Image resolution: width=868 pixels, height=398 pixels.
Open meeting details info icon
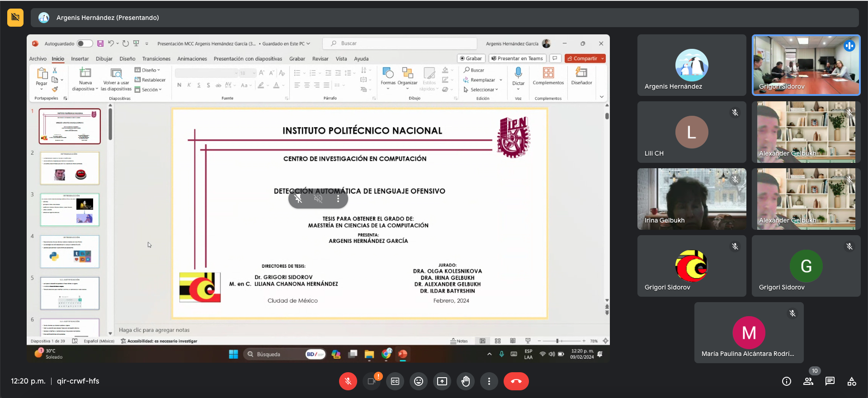[787, 381]
